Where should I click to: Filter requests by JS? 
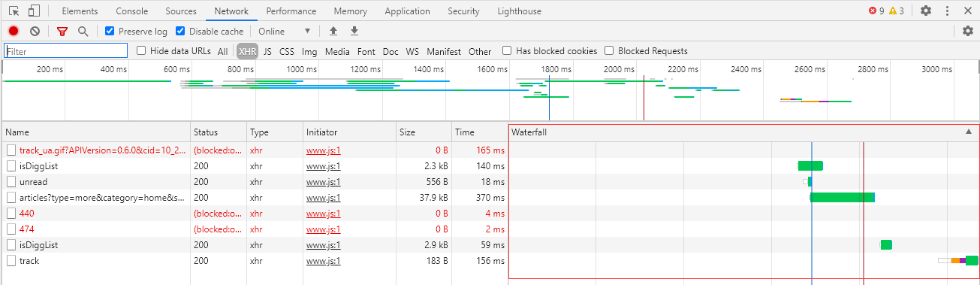point(267,52)
